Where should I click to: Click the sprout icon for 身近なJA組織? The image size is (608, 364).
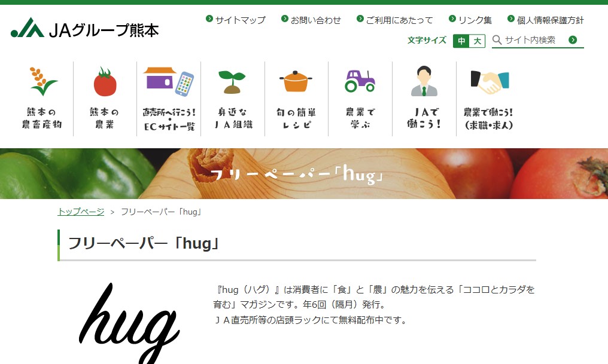232,82
